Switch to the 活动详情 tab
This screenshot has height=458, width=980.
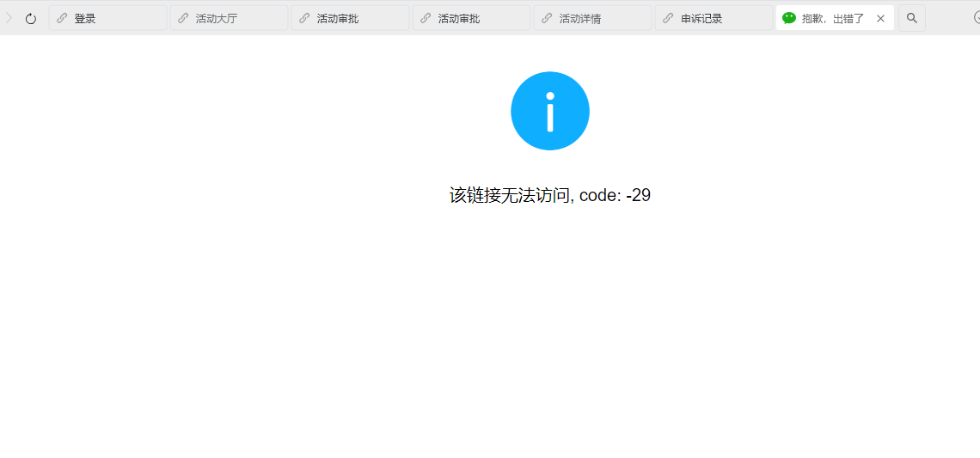(592, 18)
